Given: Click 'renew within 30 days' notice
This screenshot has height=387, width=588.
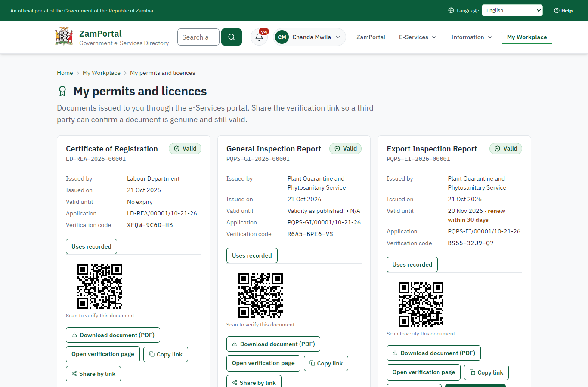Looking at the screenshot, I should click(x=477, y=215).
